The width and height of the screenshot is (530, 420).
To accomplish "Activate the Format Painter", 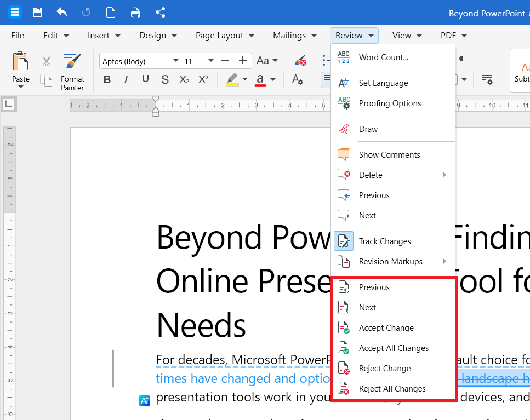I will point(72,72).
